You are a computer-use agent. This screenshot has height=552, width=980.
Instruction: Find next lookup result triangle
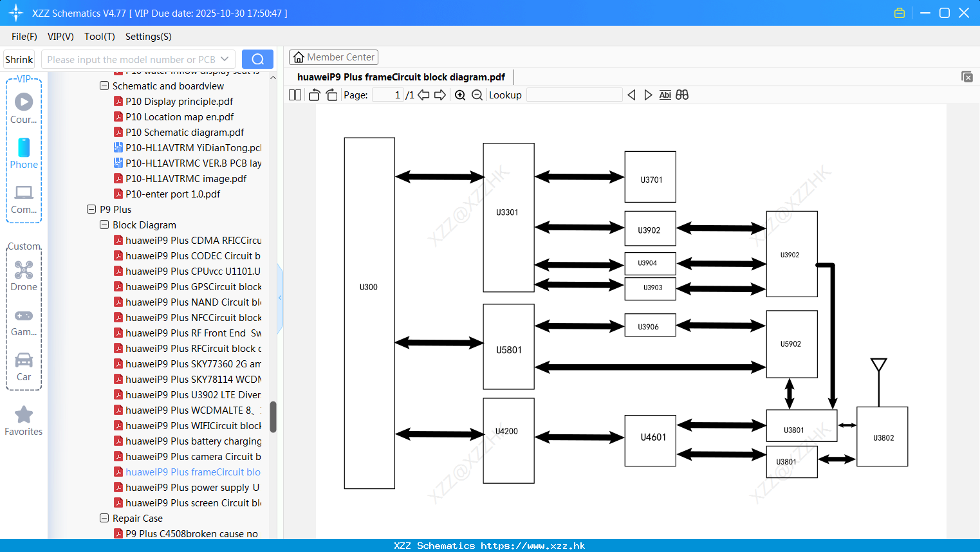(648, 95)
